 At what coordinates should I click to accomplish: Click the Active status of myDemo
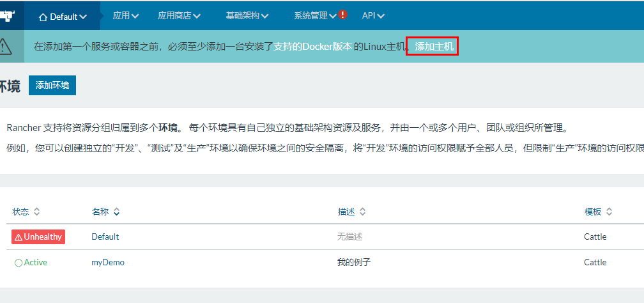[31, 262]
